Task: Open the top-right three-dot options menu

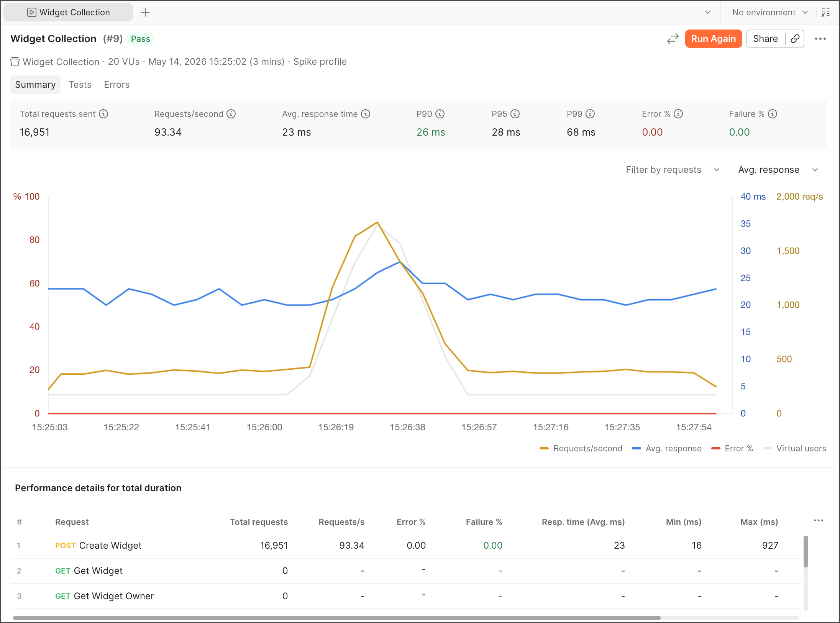Action: point(820,39)
